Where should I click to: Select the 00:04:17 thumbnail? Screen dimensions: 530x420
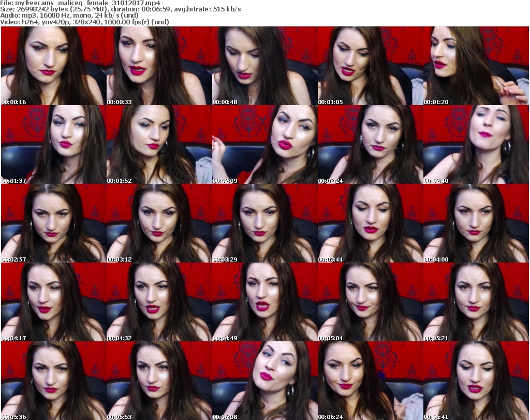click(53, 302)
